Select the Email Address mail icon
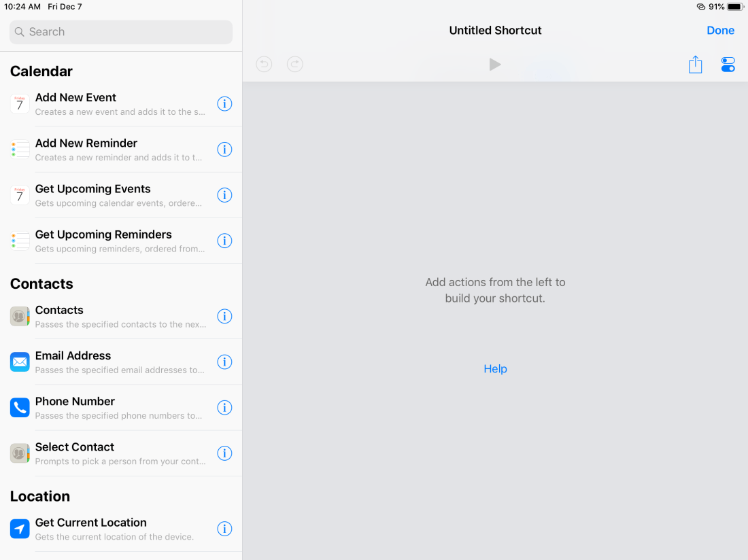Image resolution: width=748 pixels, height=560 pixels. click(x=20, y=362)
